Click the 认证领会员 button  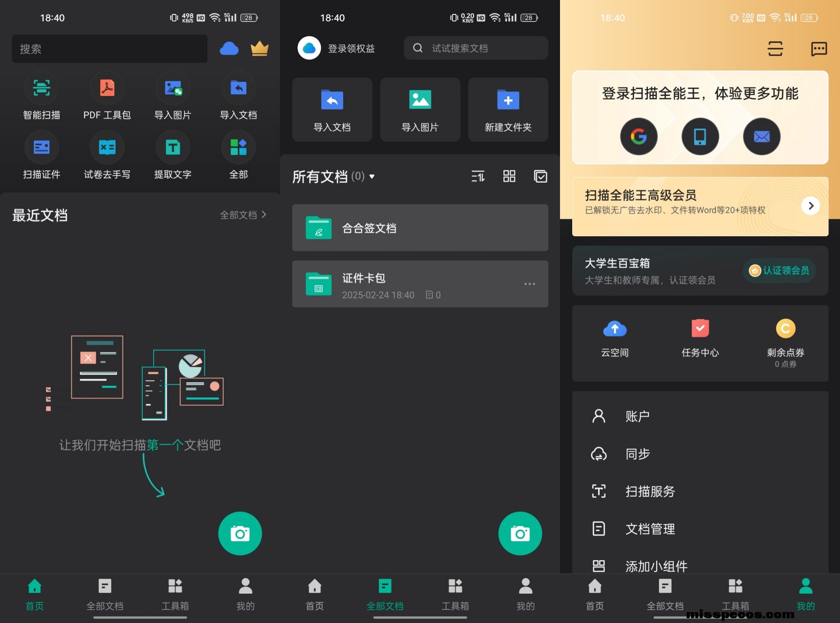(x=779, y=271)
